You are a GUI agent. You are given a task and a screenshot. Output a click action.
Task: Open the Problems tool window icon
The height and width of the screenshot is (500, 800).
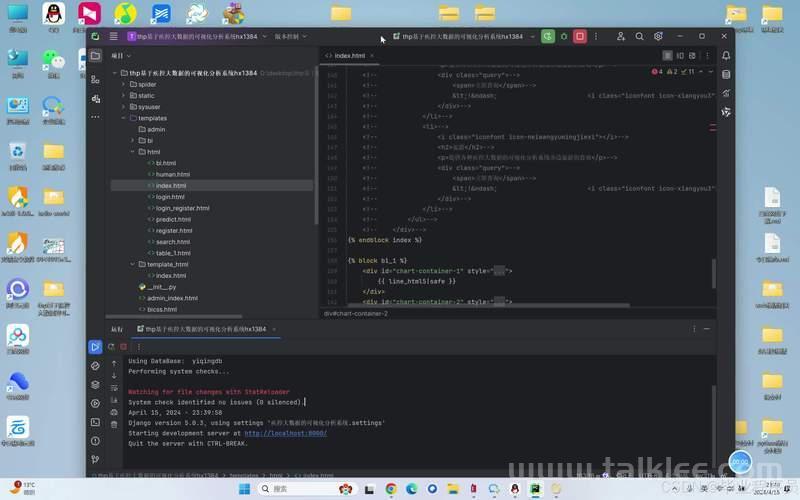[x=95, y=441]
